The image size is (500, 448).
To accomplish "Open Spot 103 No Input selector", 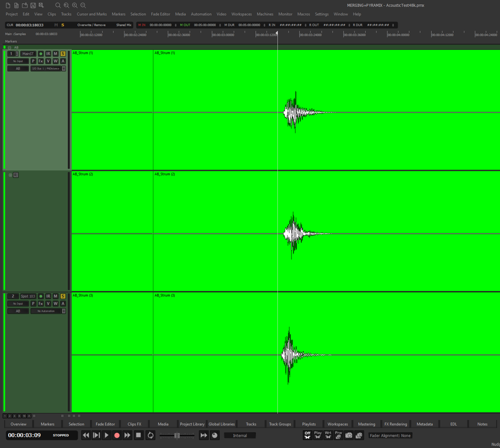I will 18,303.
